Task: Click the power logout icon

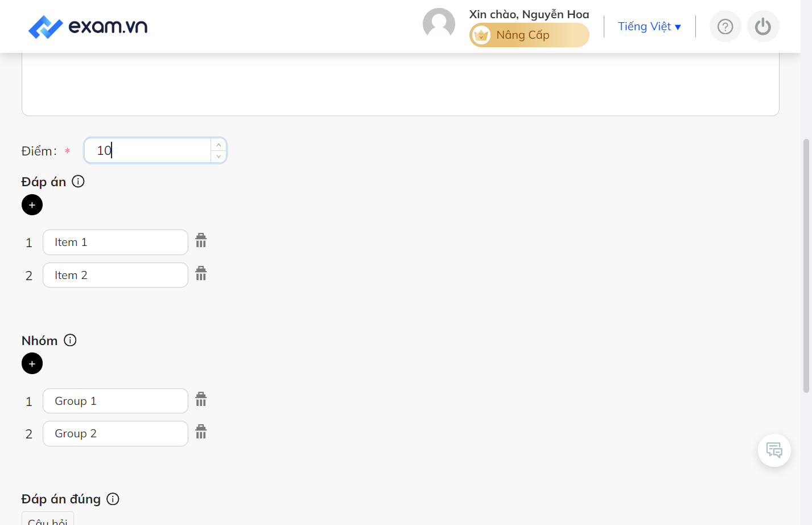Action: coord(763,26)
